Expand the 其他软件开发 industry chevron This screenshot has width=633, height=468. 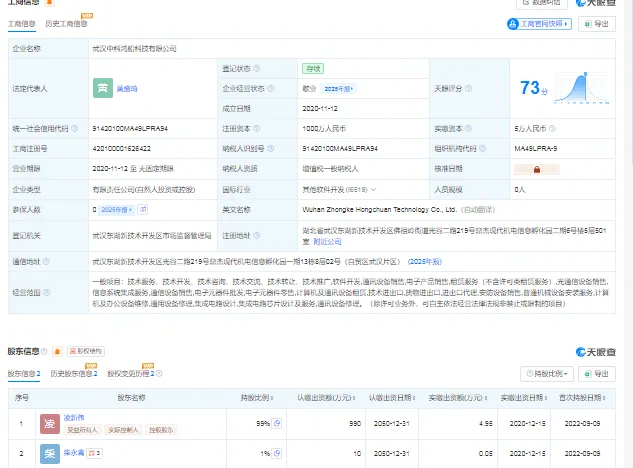coord(373,189)
